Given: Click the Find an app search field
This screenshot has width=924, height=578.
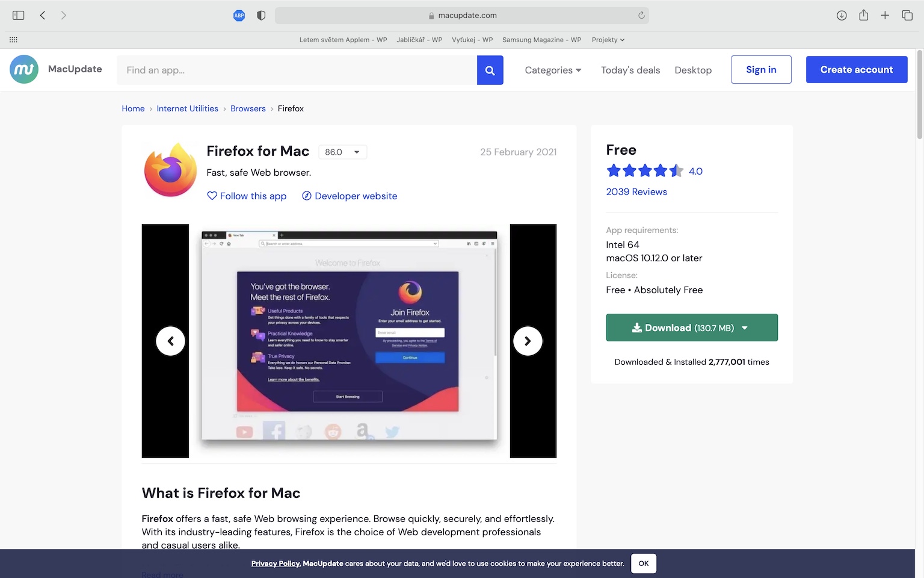Looking at the screenshot, I should (297, 70).
